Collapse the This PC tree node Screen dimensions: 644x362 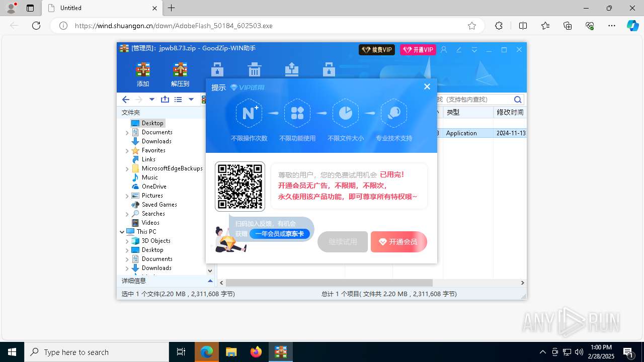(x=122, y=232)
